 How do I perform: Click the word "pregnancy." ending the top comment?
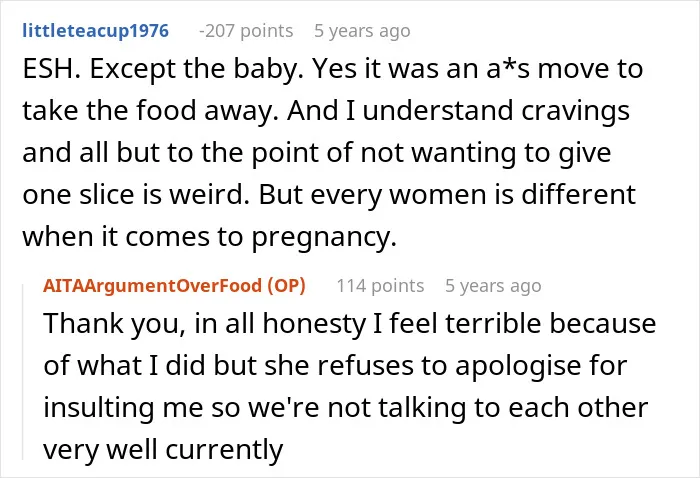coord(325,237)
